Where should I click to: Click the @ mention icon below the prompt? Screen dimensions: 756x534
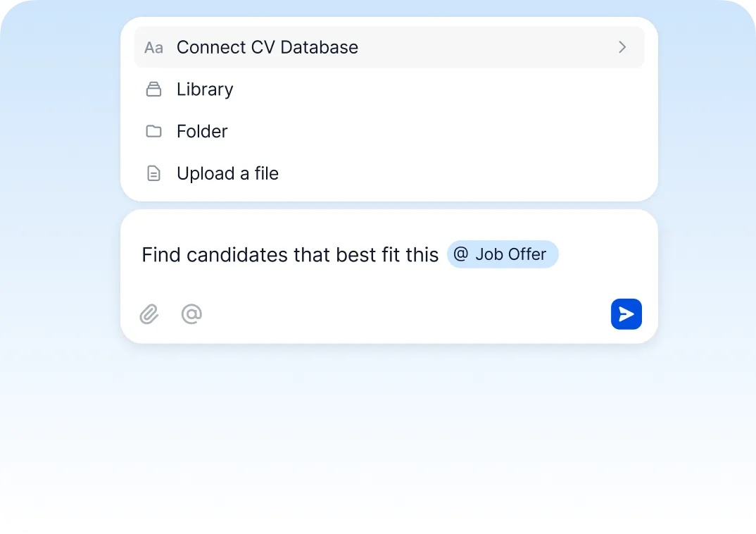pyautogui.click(x=191, y=314)
